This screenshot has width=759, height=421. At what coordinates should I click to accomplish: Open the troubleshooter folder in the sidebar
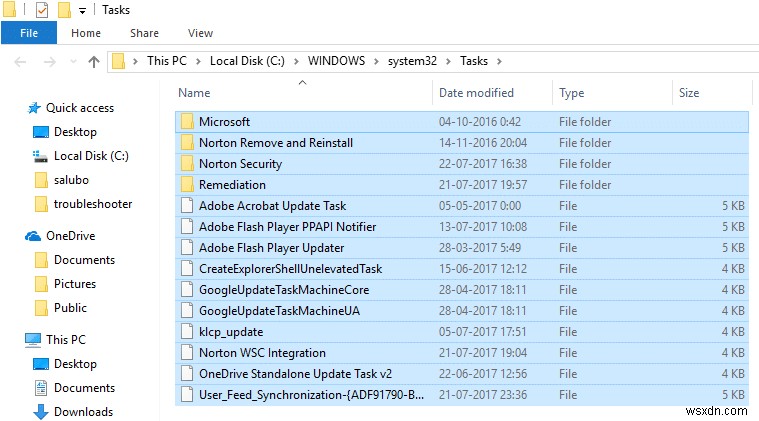tap(93, 204)
